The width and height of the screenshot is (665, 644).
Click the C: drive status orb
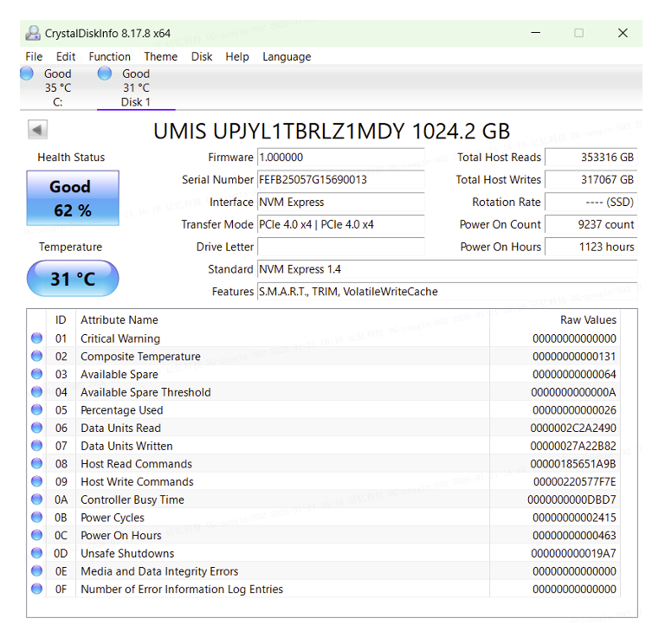pyautogui.click(x=27, y=74)
